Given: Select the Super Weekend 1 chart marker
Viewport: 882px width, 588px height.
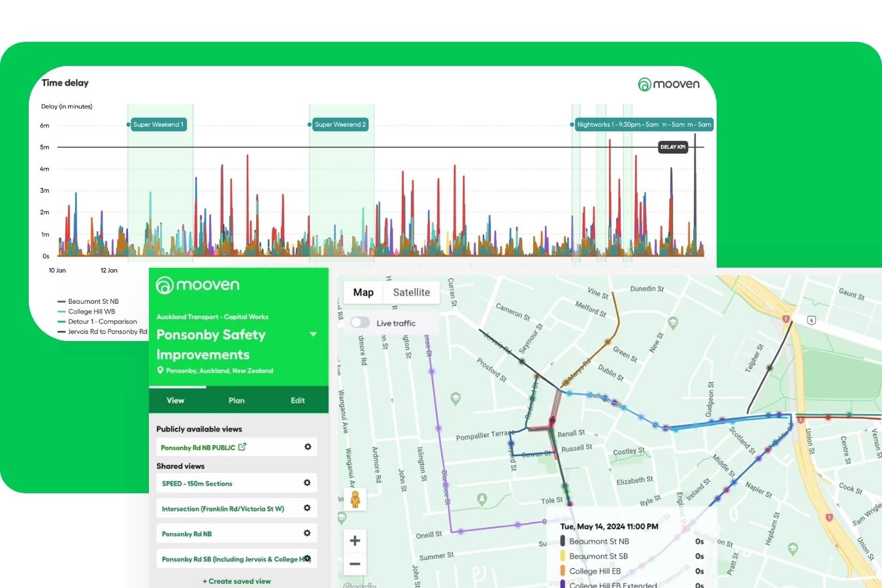Looking at the screenshot, I should tap(159, 125).
